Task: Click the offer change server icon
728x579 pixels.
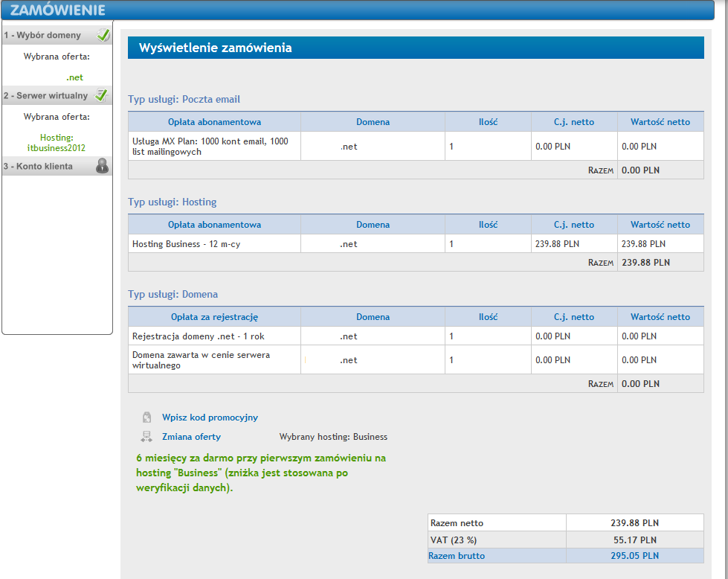Action: [146, 437]
